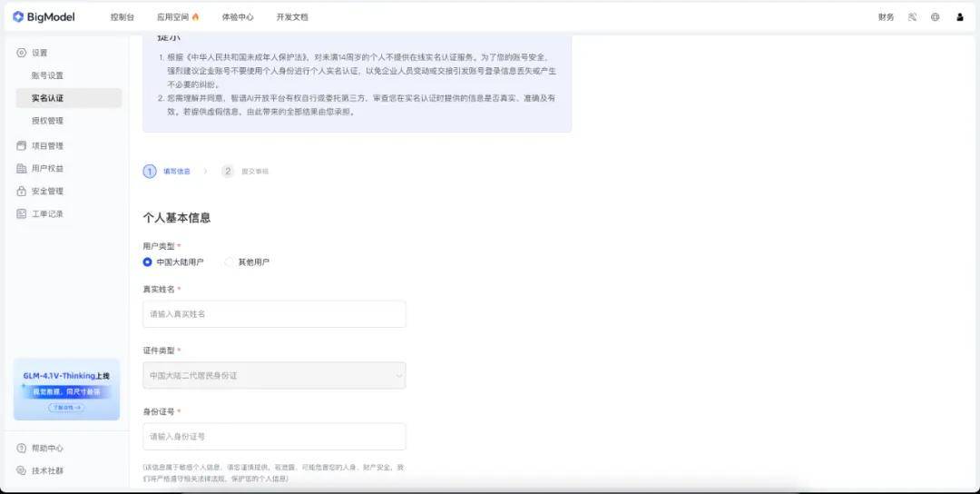Go to 体验中心
The height and width of the screenshot is (494, 980).
[x=238, y=17]
